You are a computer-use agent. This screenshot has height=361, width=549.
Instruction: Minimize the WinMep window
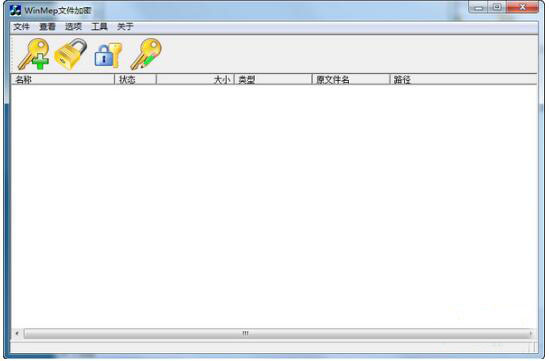(x=479, y=7)
